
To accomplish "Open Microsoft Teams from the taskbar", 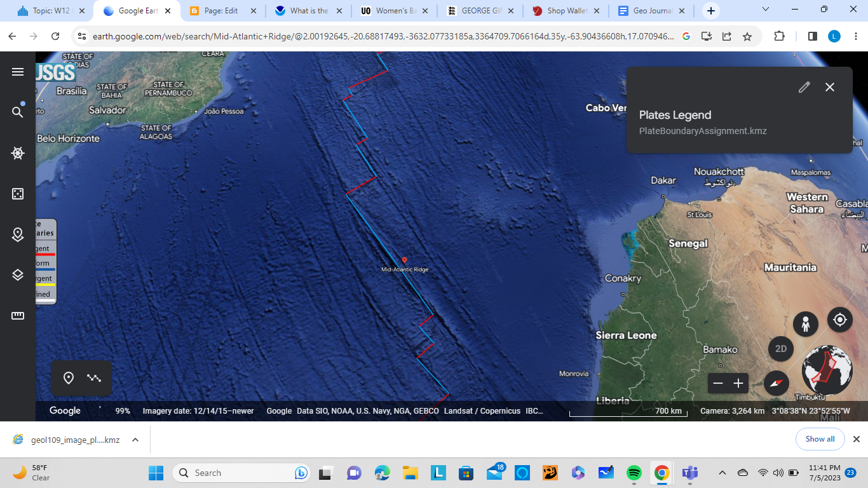I will click(689, 473).
